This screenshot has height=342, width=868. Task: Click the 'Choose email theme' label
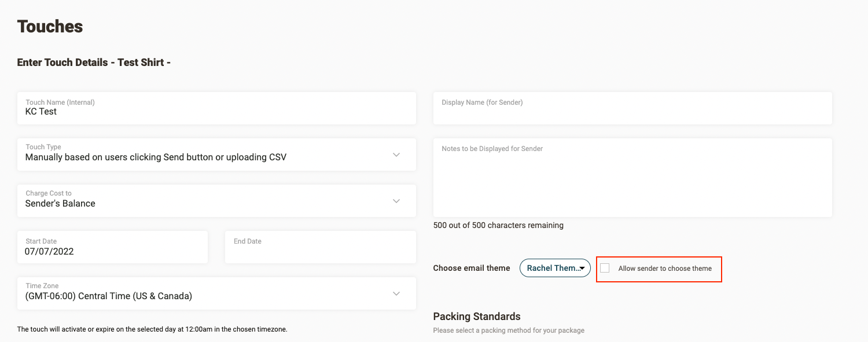click(x=472, y=268)
